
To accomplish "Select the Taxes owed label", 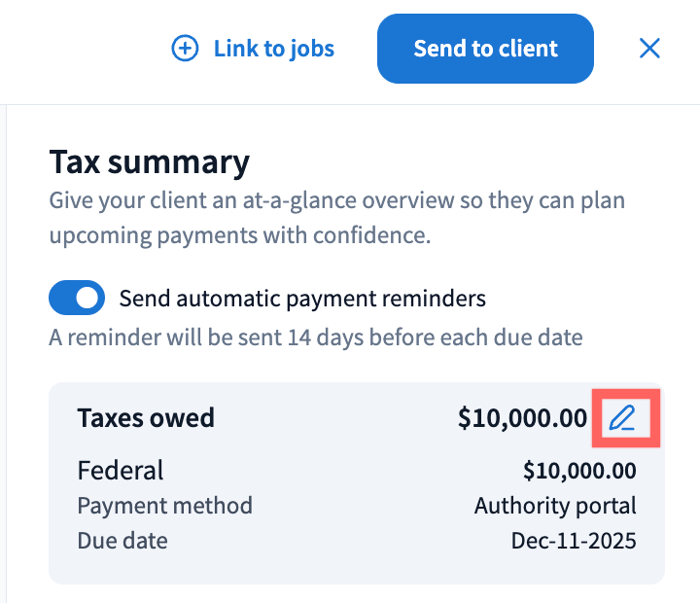I will [146, 418].
